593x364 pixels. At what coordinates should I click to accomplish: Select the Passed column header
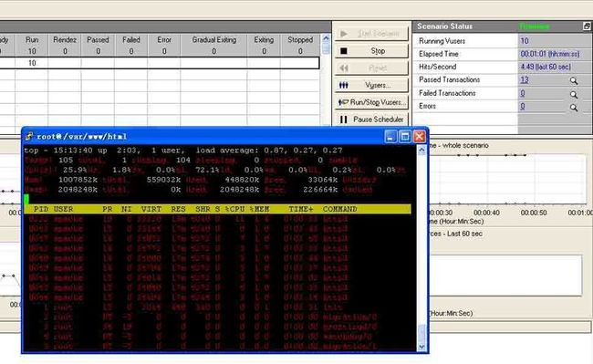[x=98, y=40]
